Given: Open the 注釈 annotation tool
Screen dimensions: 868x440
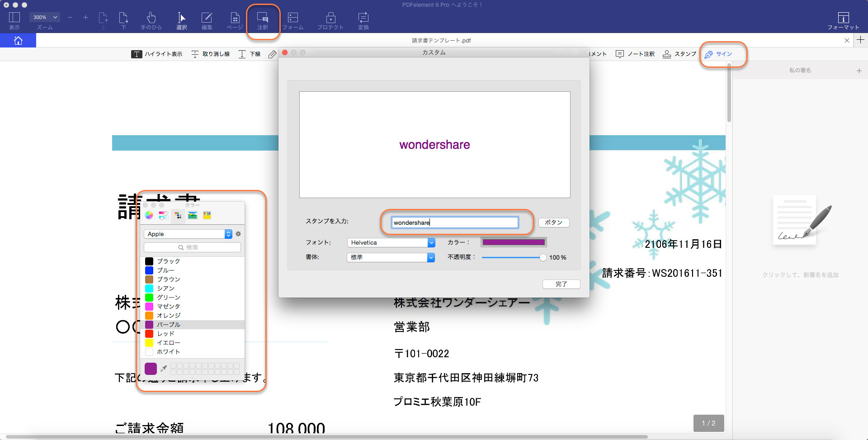Looking at the screenshot, I should pos(263,20).
